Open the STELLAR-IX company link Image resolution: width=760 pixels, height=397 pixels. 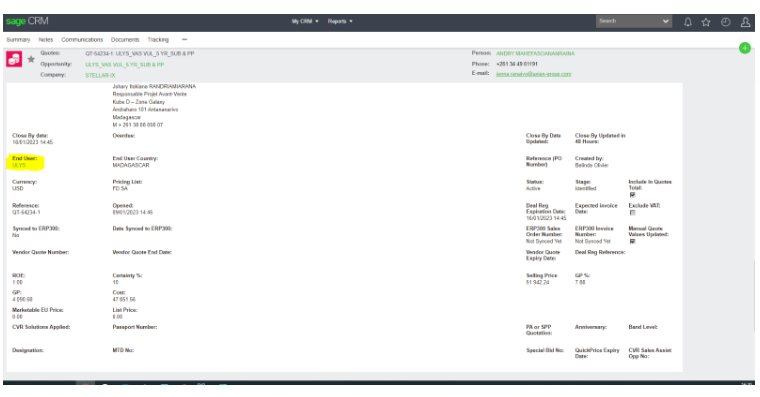[x=100, y=76]
